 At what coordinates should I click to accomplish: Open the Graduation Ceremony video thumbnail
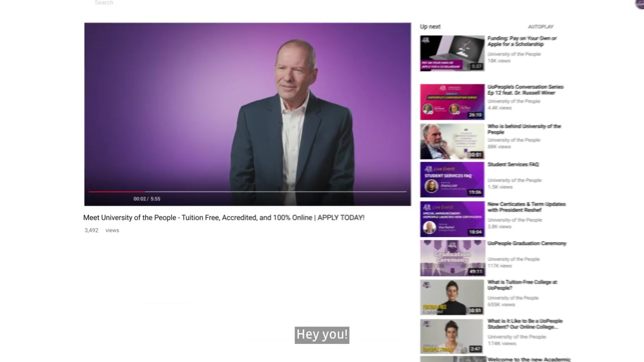(452, 258)
